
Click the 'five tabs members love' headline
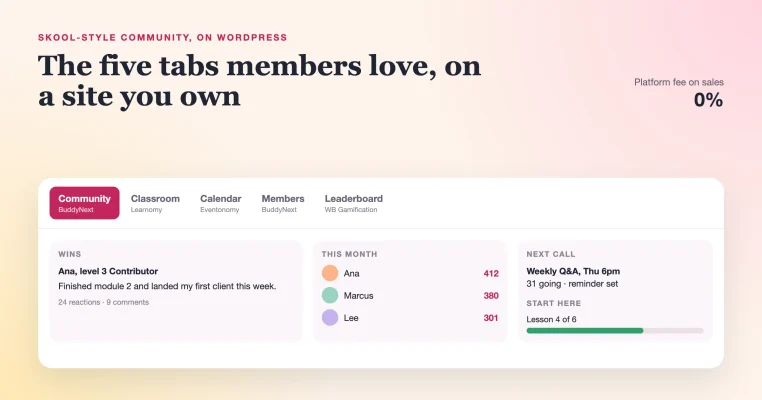260,81
